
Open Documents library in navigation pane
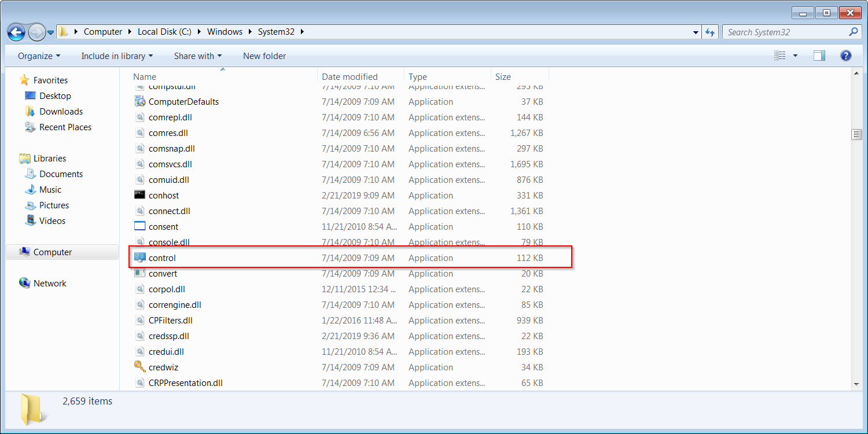[61, 174]
